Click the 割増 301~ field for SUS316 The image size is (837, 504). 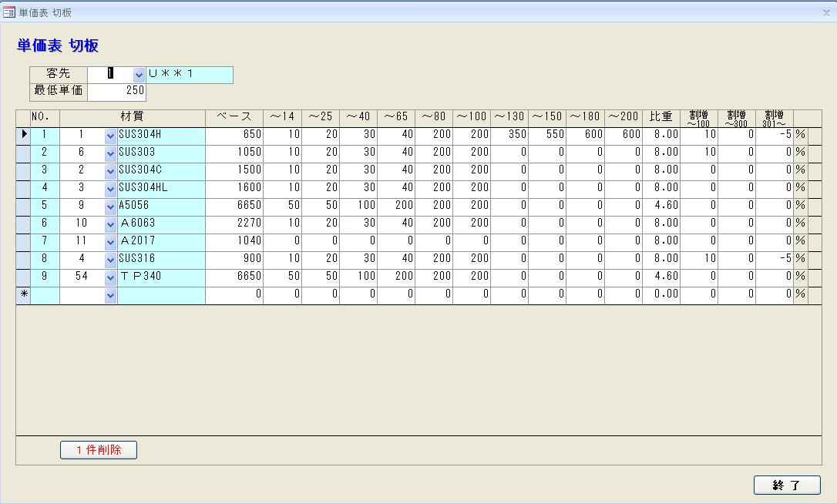(x=774, y=259)
